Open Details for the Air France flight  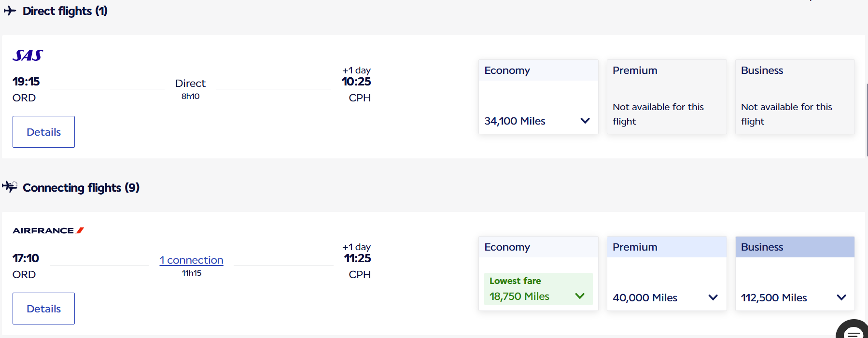coord(43,308)
